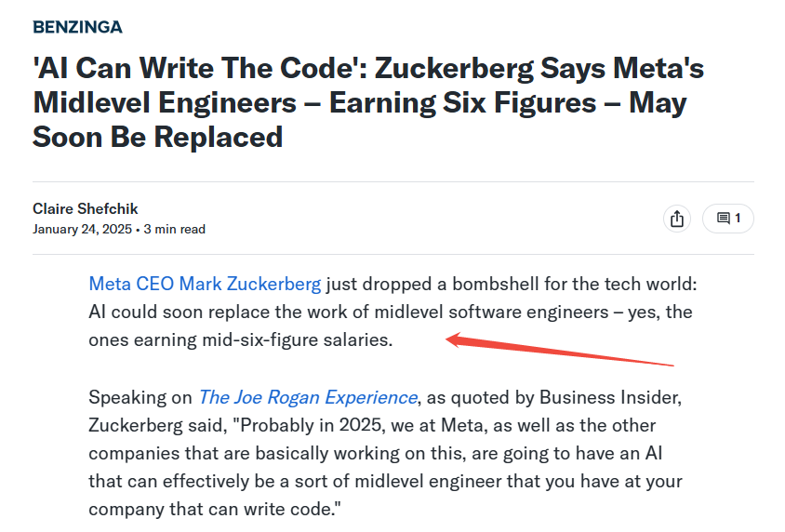The width and height of the screenshot is (785, 532).
Task: Open The Joe Rogan Experience link
Action: [308, 397]
